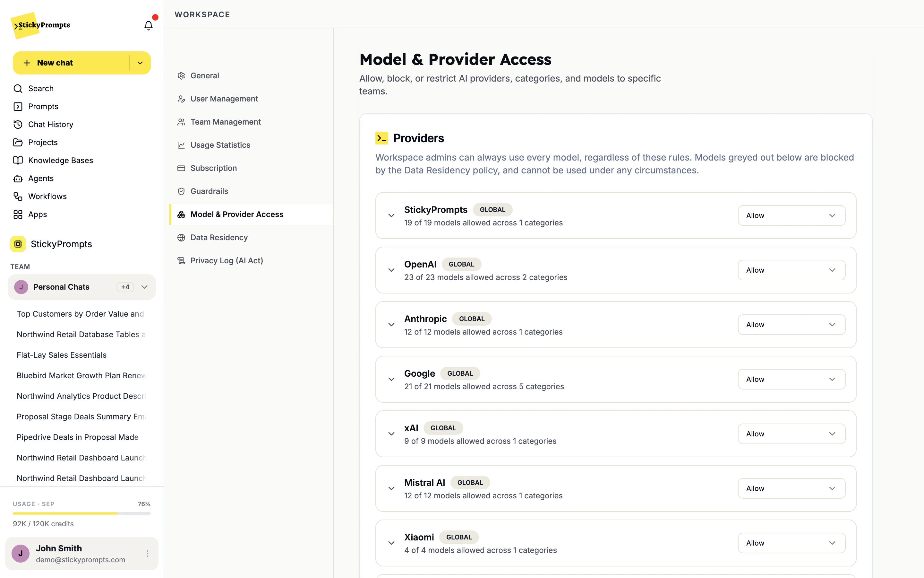This screenshot has width=924, height=578.
Task: Open John Smith account options menu
Action: 147,553
